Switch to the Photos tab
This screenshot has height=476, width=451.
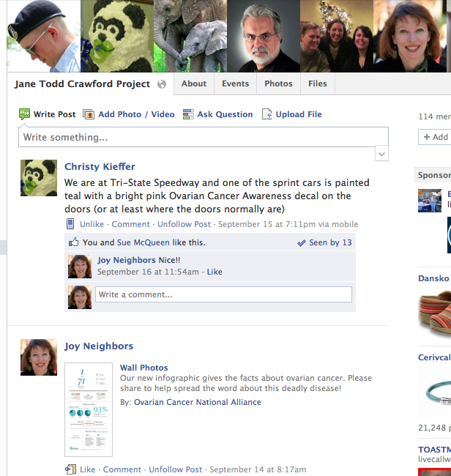coord(278,83)
